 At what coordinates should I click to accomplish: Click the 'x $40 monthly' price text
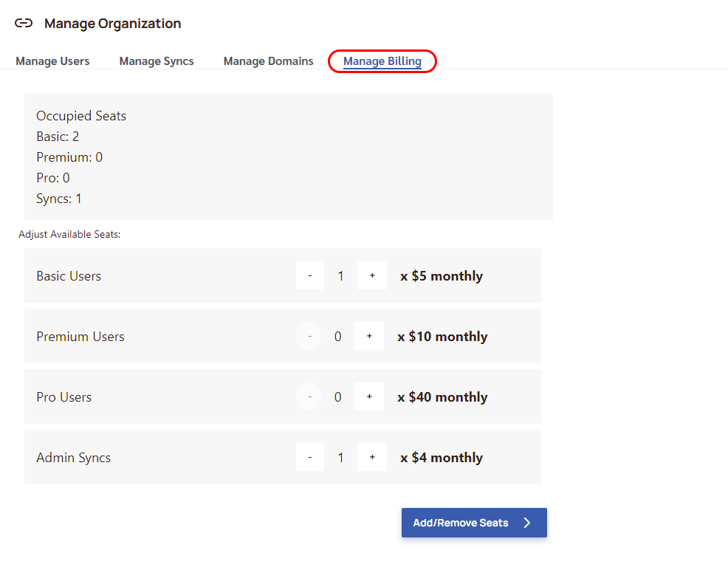click(442, 397)
